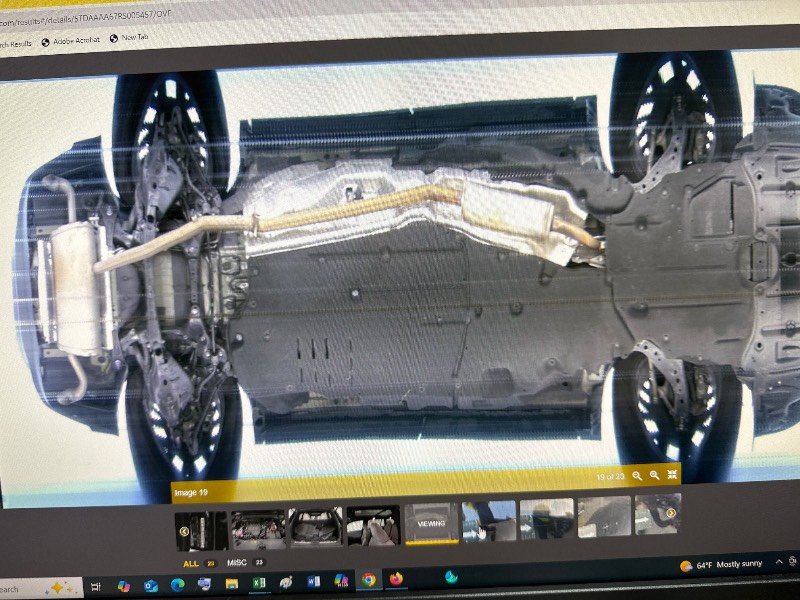The image size is (800, 600).
Task: Open Google Chrome from the taskbar
Action: tap(368, 580)
